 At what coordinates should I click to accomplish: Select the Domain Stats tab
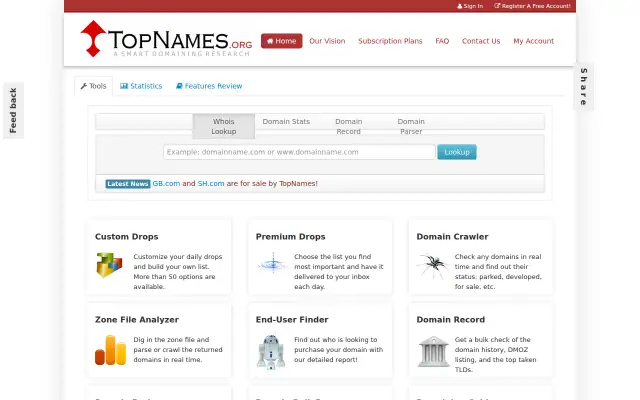[286, 122]
